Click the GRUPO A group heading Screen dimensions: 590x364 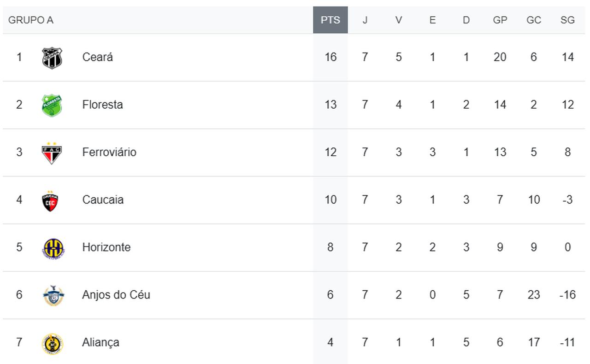(x=31, y=20)
